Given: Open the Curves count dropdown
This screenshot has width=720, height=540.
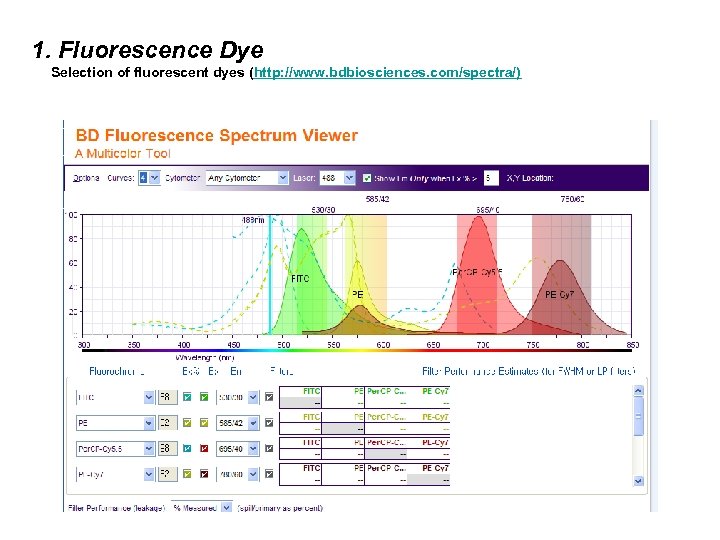Looking at the screenshot, I should point(149,178).
